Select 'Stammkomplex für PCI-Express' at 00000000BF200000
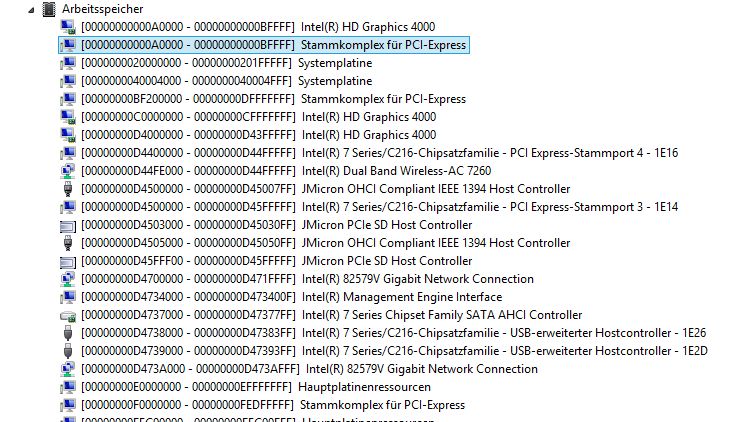 tap(273, 99)
